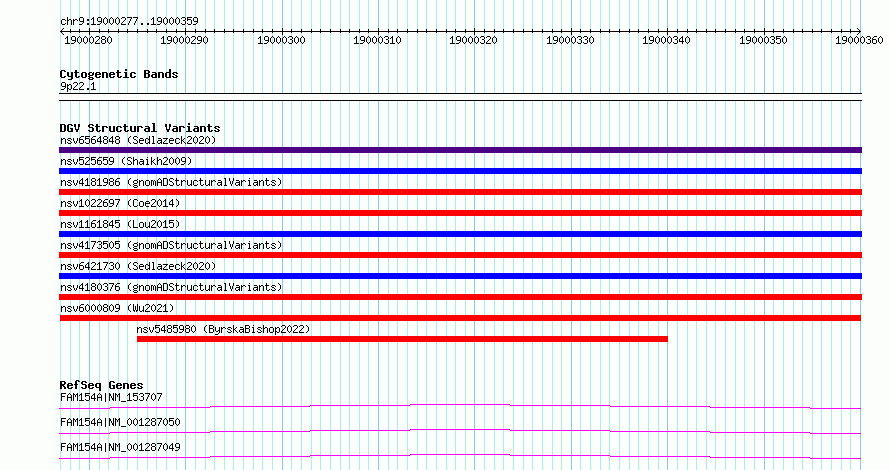Click ruler position 19000340

click(x=666, y=40)
